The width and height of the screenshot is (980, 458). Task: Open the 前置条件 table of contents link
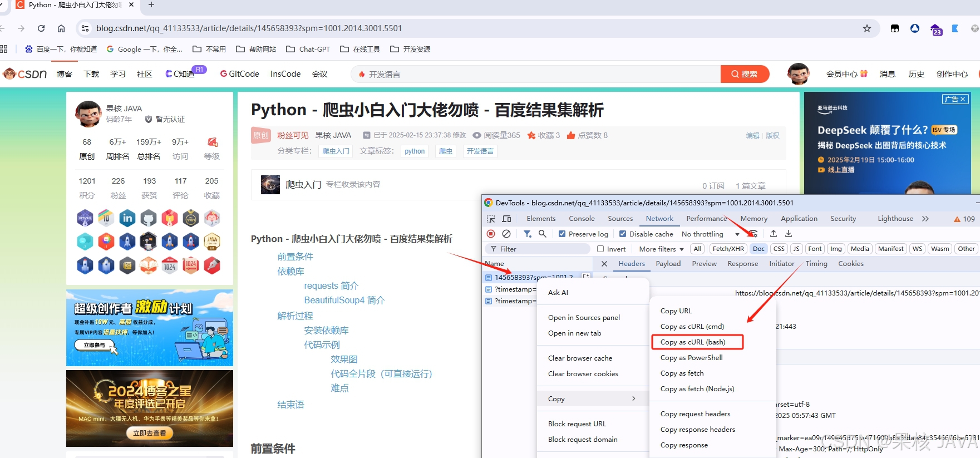295,257
